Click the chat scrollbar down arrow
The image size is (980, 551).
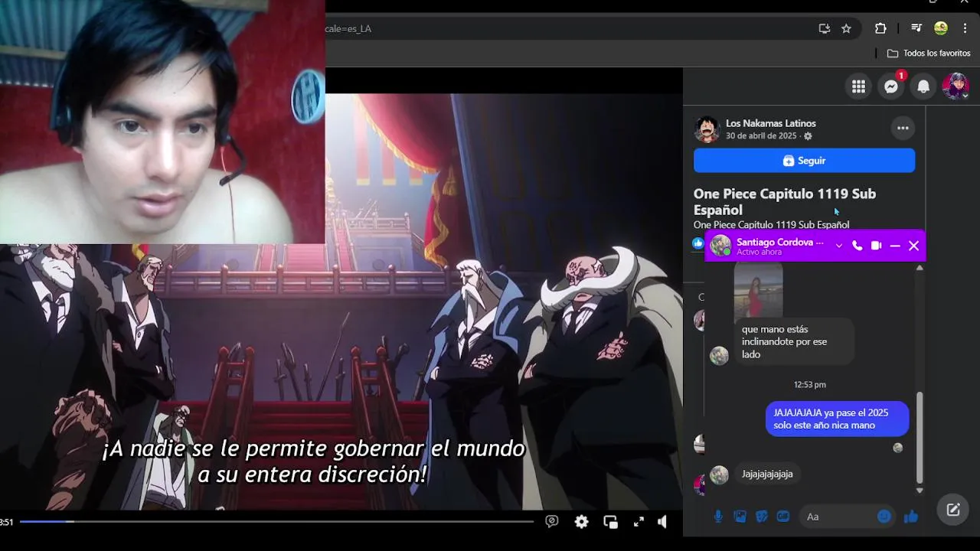click(x=920, y=491)
